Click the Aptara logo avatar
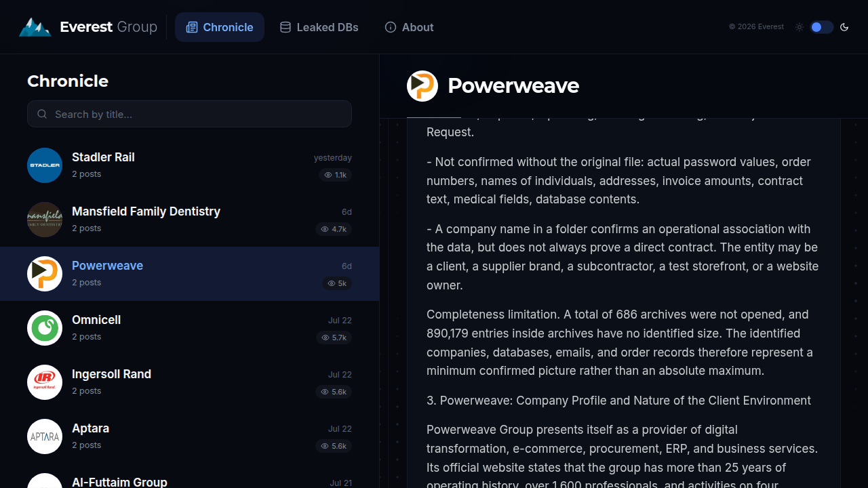Viewport: 868px width, 488px height. pos(45,436)
